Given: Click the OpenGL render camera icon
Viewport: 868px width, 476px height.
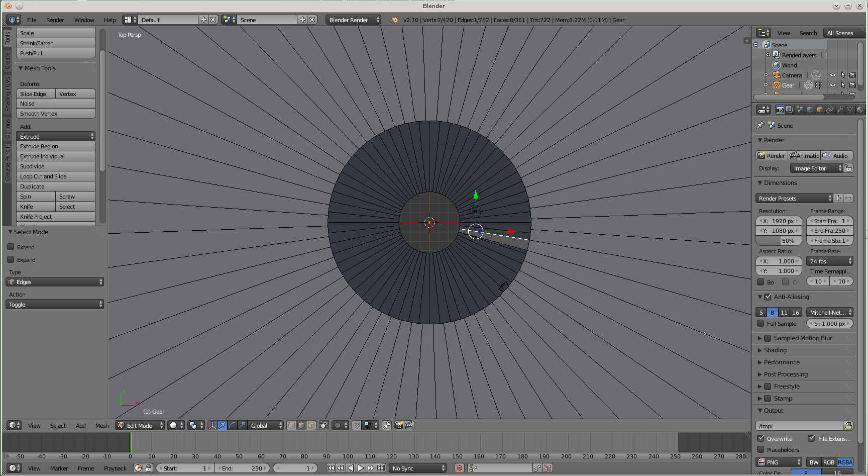Looking at the screenshot, I should [x=399, y=425].
